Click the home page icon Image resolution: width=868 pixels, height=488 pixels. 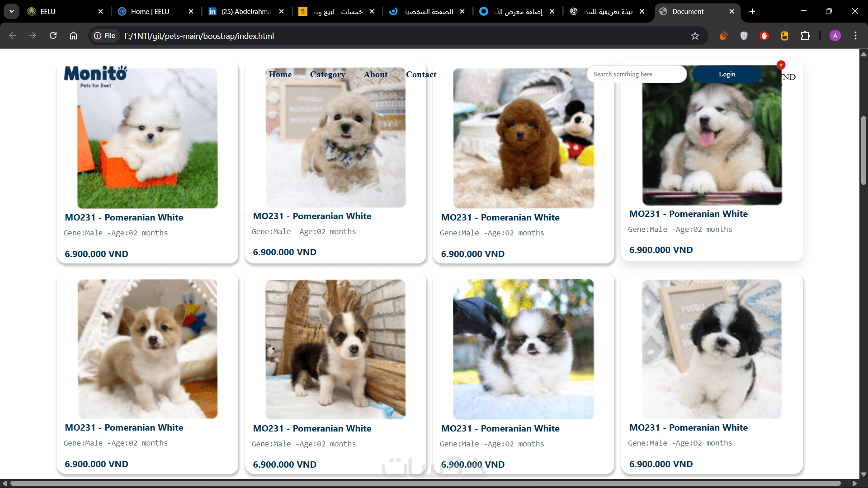[x=73, y=36]
